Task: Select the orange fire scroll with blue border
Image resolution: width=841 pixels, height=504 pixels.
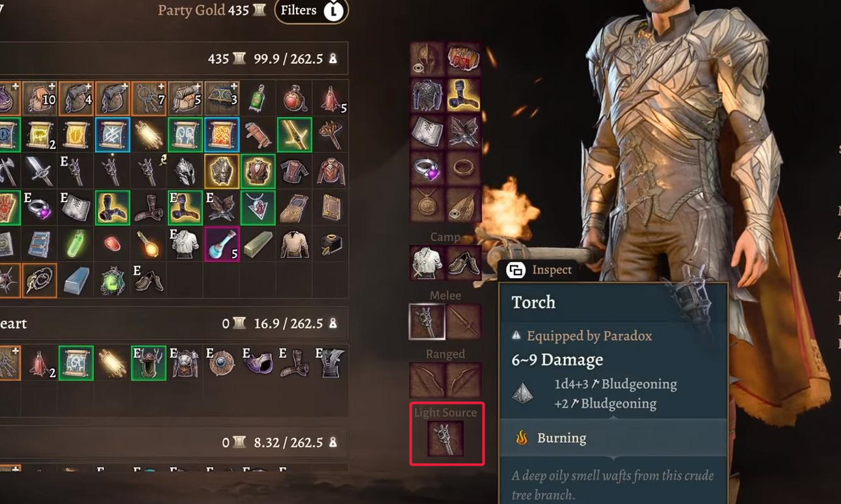Action: (222, 135)
